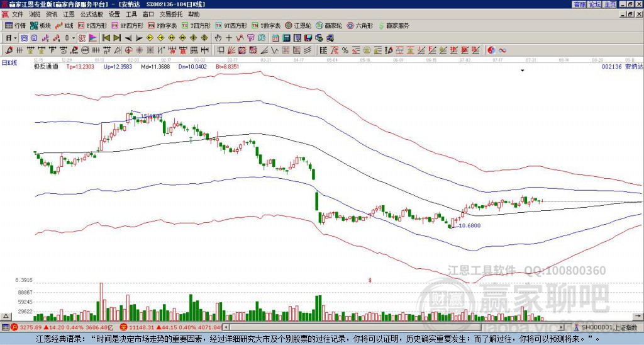Open the 公式选股 menu
Image resolution: width=644 pixels, height=345 pixels.
click(x=92, y=14)
